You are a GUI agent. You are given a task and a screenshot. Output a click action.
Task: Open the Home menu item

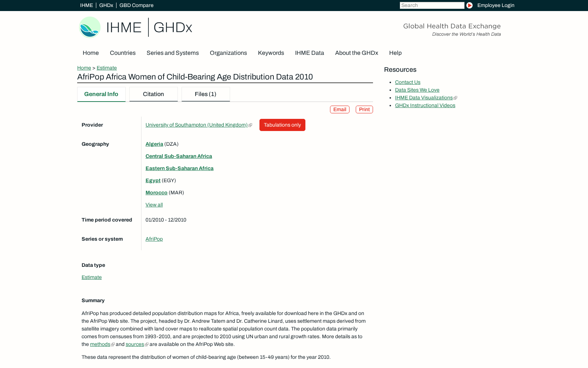tap(91, 53)
